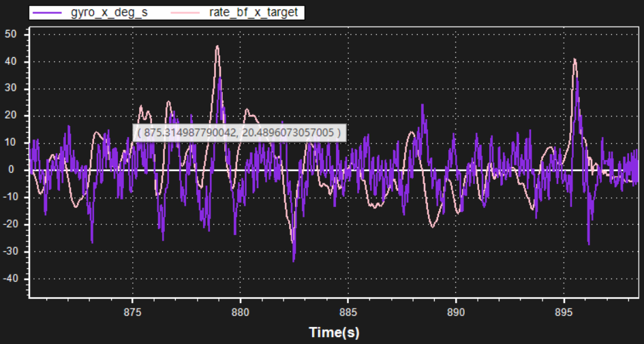Click the data point tooltip showing 875.31, 20.49
Image resolution: width=644 pixels, height=344 pixels.
point(239,133)
